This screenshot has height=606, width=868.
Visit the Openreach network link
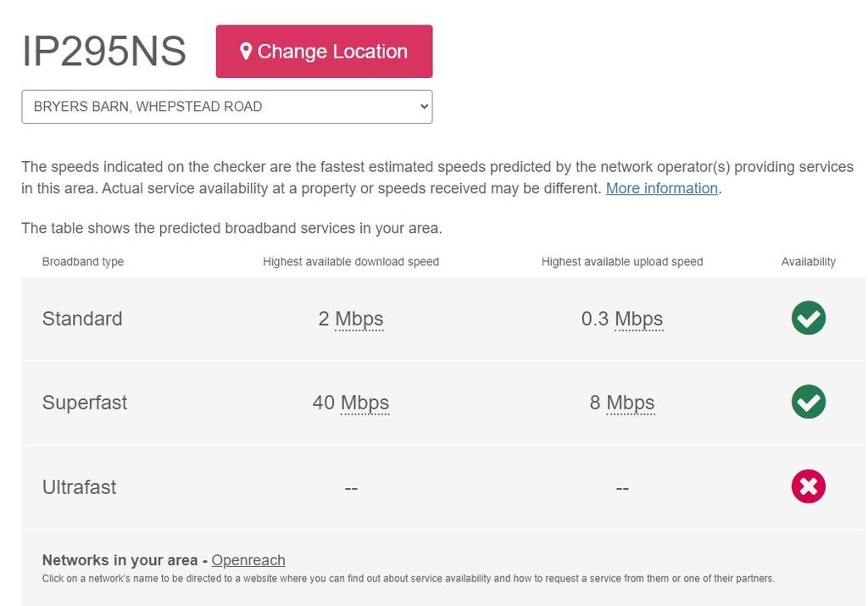(248, 559)
